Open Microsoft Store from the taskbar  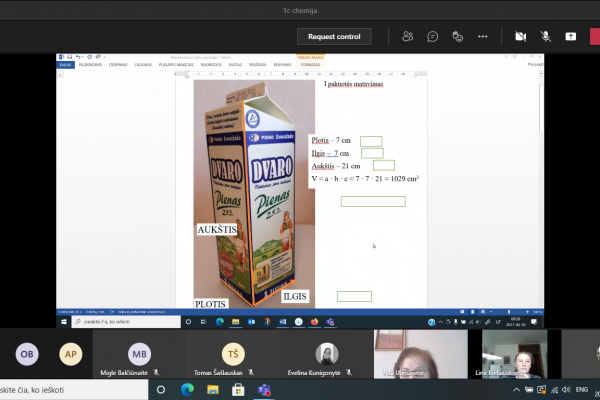(238, 390)
